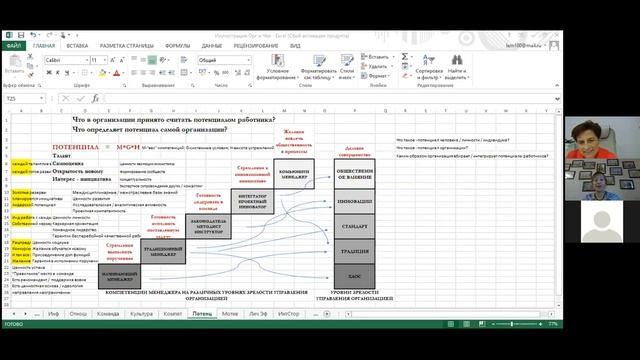Open the ФАЙЛ menu
The image size is (640, 360).
coord(14,46)
